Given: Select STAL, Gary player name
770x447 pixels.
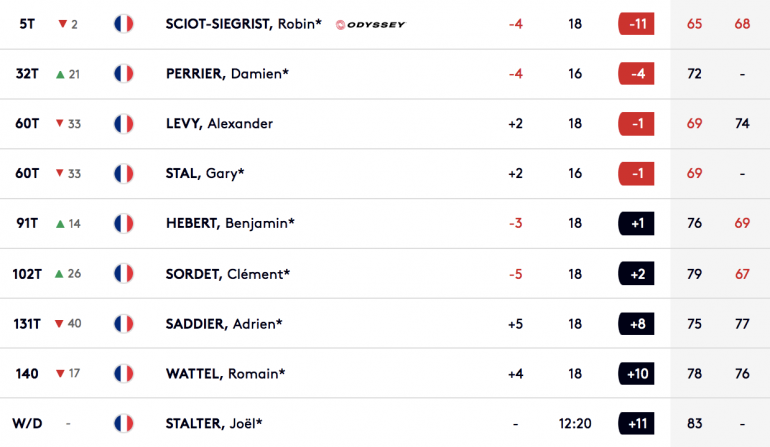Looking at the screenshot, I should tap(205, 173).
